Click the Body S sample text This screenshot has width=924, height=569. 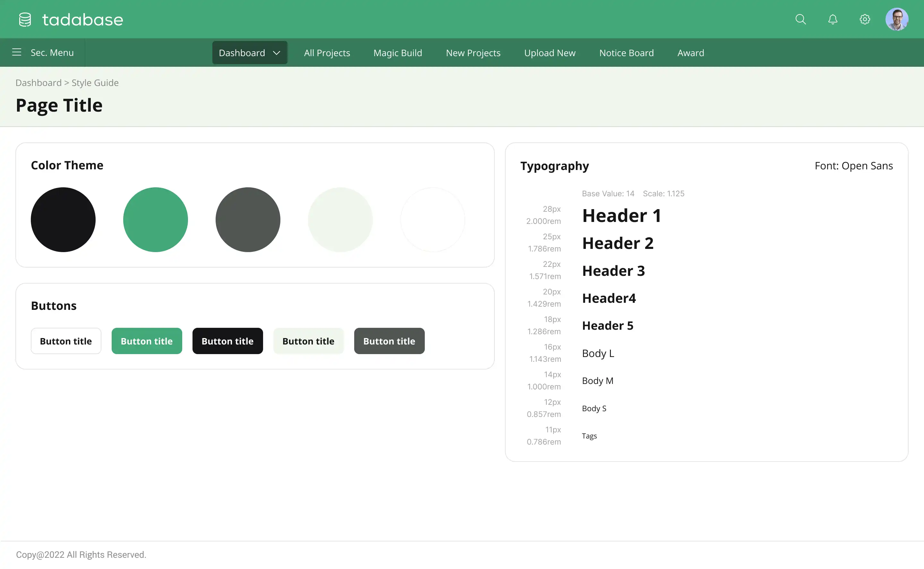(x=594, y=408)
